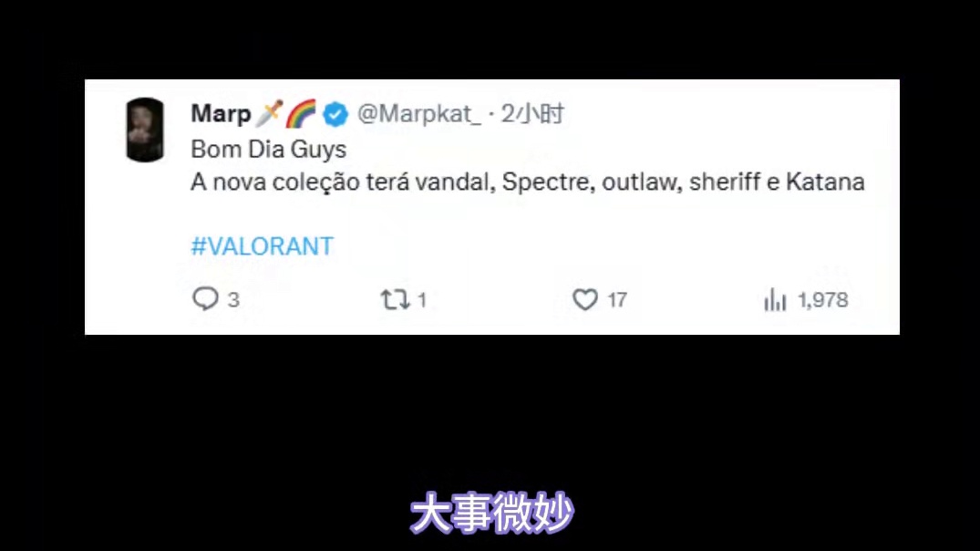The height and width of the screenshot is (551, 980).
Task: Click the retweet count 1
Action: coord(422,300)
